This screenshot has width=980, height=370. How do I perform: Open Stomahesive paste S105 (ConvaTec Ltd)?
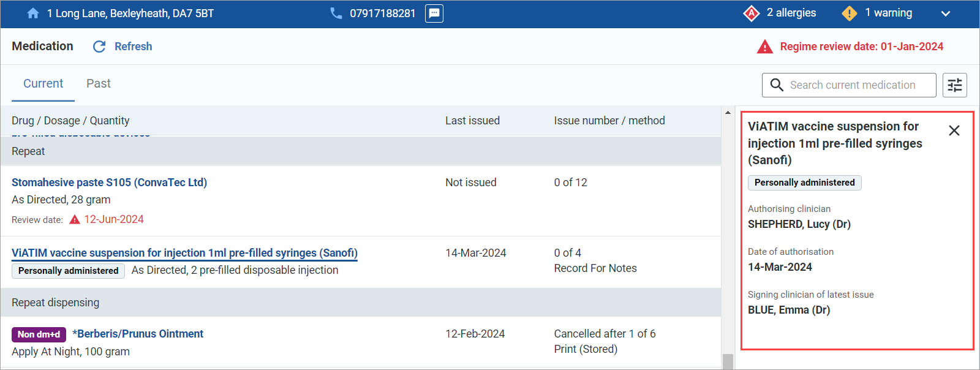point(110,183)
